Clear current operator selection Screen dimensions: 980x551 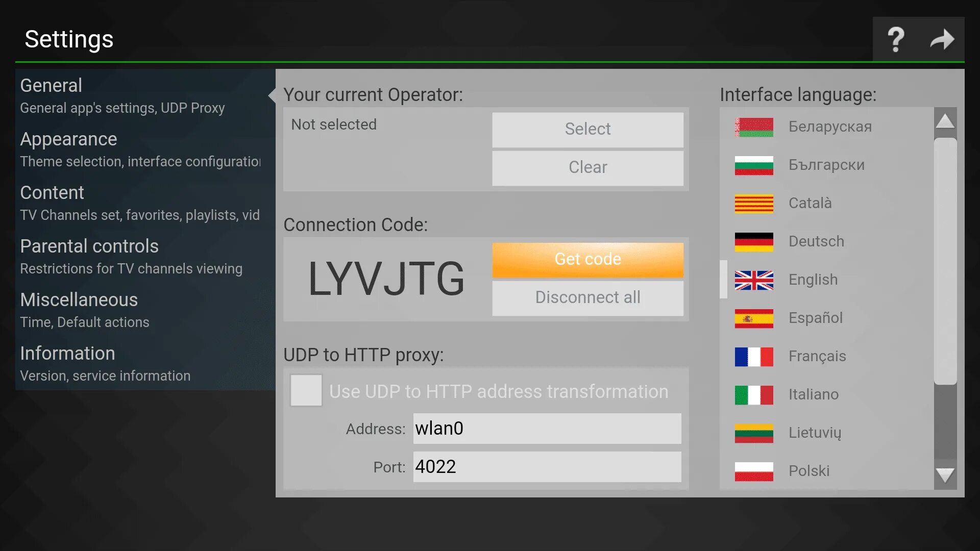(589, 167)
